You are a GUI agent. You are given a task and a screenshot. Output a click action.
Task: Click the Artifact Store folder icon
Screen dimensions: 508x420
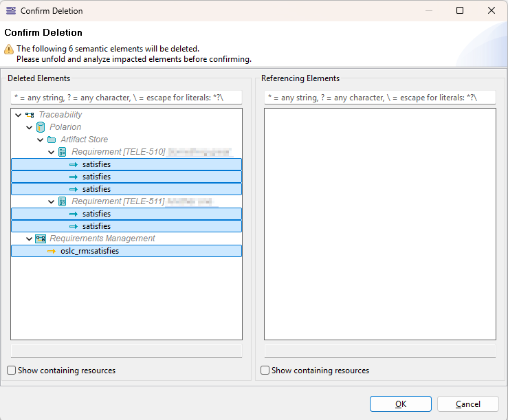(x=52, y=140)
